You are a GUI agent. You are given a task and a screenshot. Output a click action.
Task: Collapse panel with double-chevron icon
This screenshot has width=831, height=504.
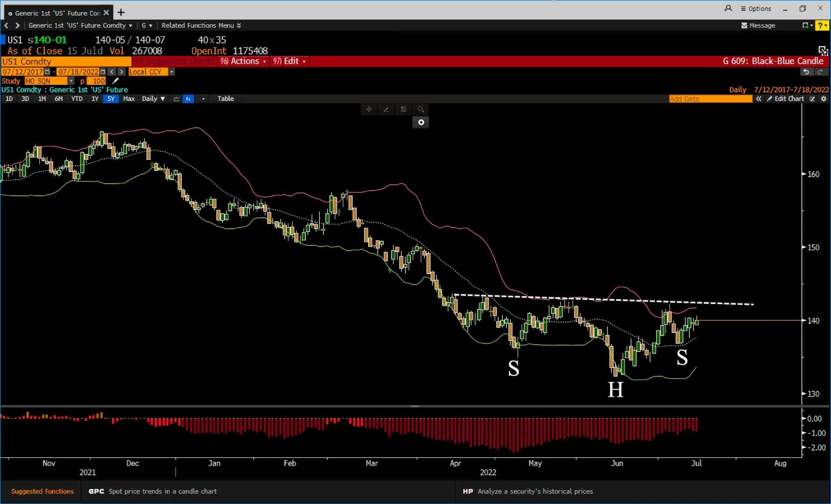758,99
